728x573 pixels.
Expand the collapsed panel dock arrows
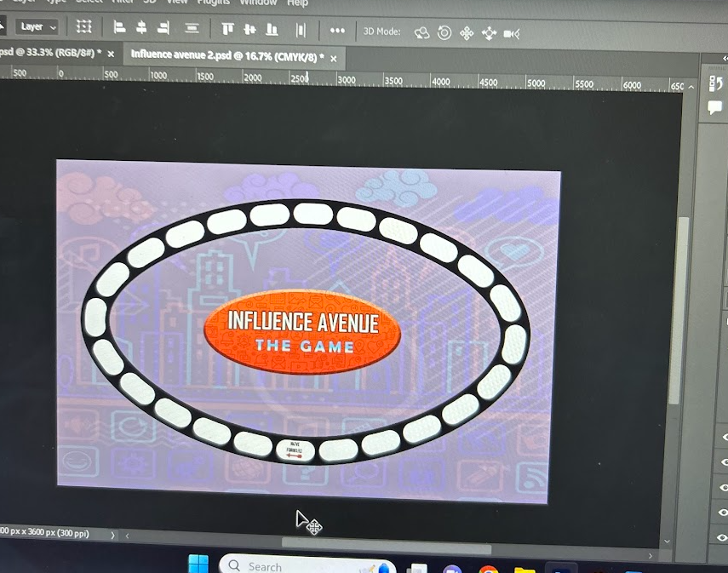point(725,59)
